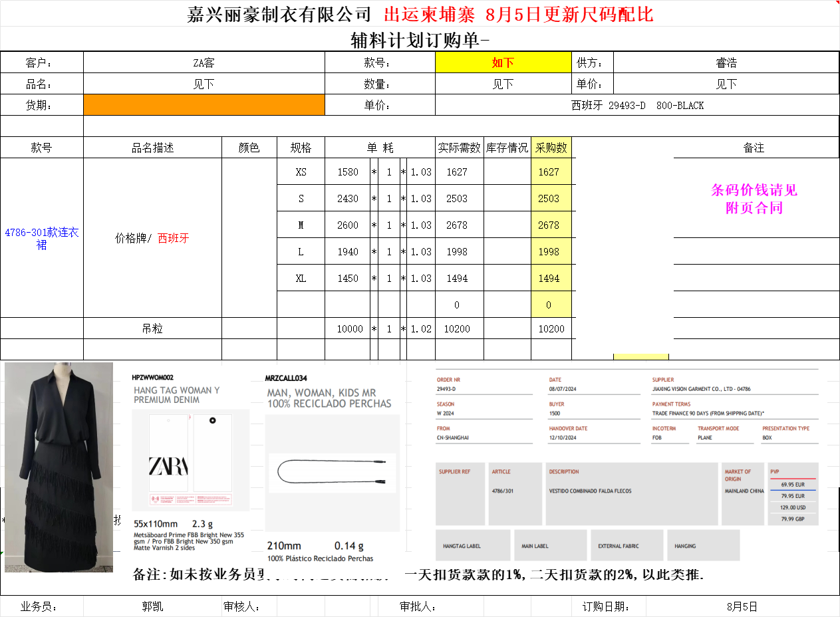Click the supplier cell showing 睿浩
The image size is (840, 617).
coord(726,62)
